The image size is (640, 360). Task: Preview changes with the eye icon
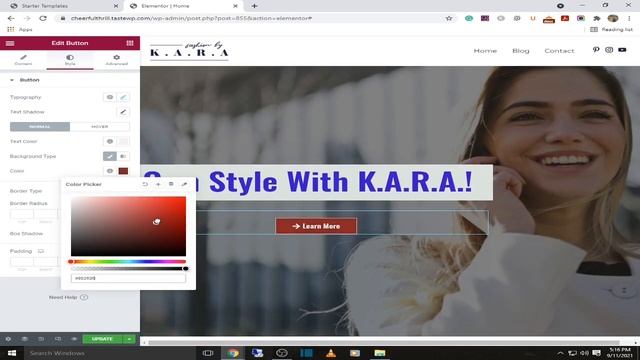pos(74,339)
